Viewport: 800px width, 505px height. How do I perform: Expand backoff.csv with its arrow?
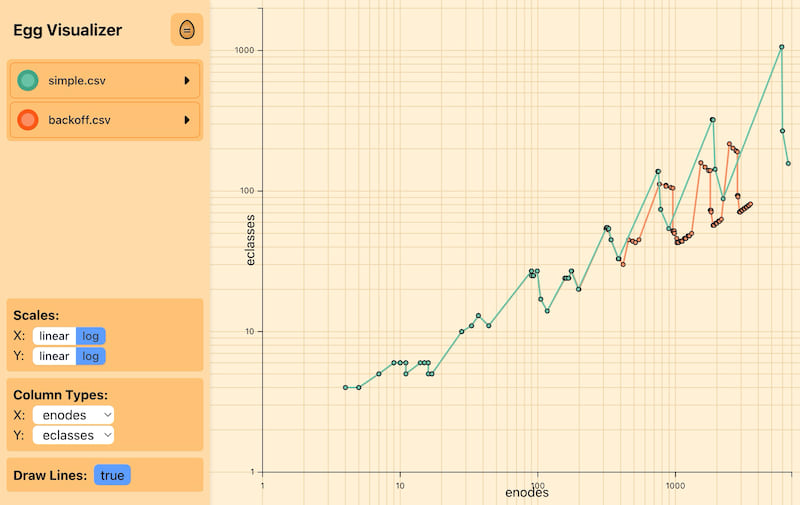click(x=187, y=120)
